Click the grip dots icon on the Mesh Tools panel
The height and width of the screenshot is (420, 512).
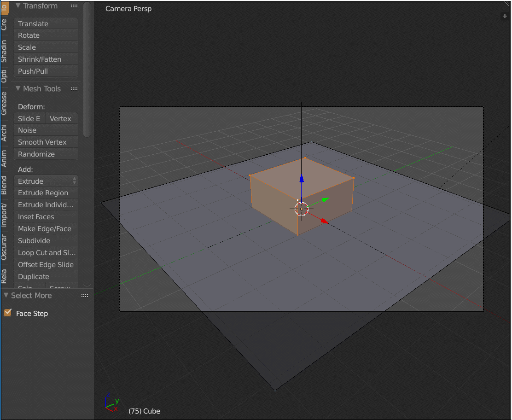(74, 88)
